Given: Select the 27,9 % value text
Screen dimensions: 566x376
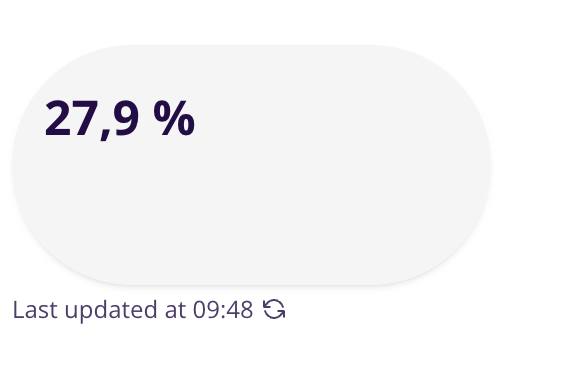Looking at the screenshot, I should tap(120, 119).
